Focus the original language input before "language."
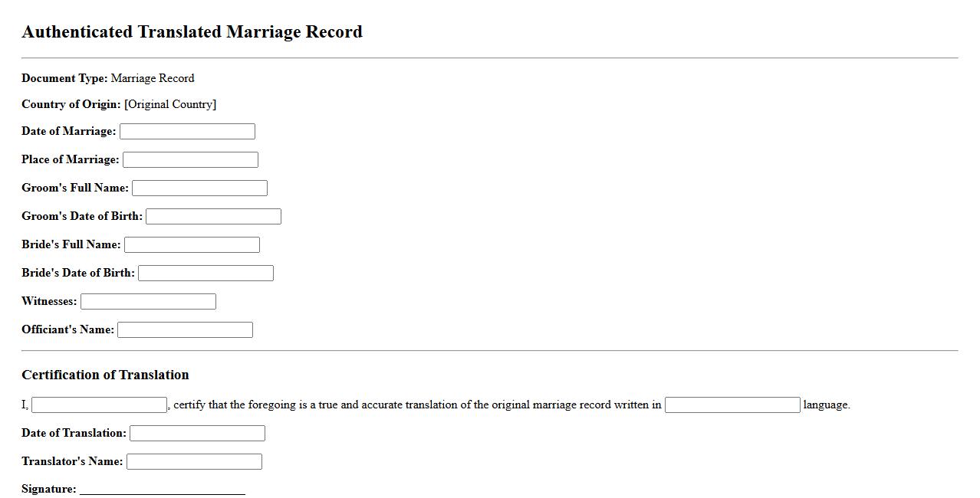 tap(732, 405)
